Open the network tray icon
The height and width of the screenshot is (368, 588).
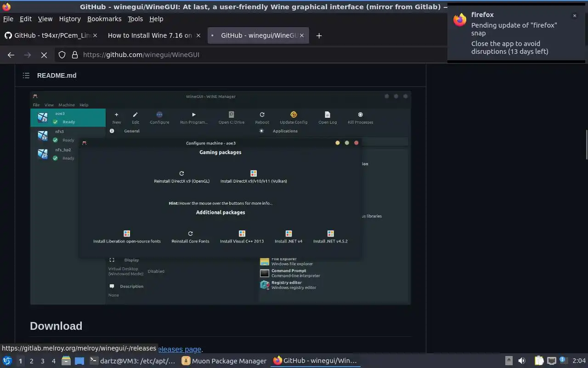tap(552, 361)
